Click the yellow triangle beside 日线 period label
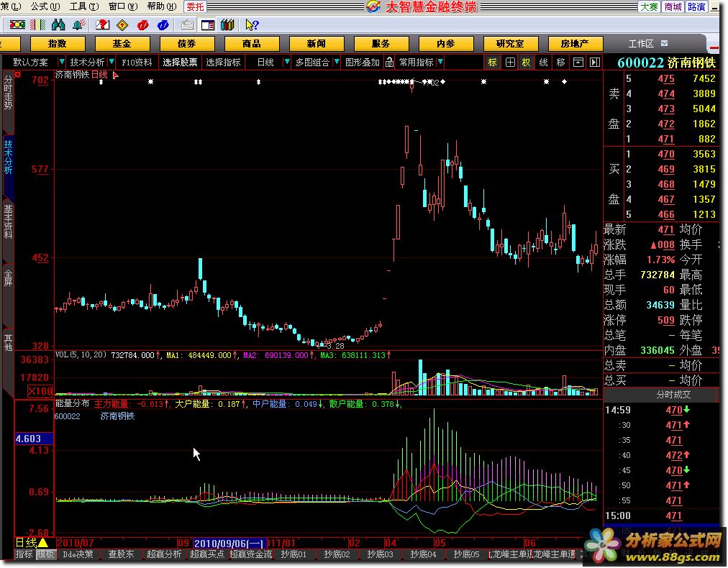This screenshot has height=568, width=728. [42, 542]
